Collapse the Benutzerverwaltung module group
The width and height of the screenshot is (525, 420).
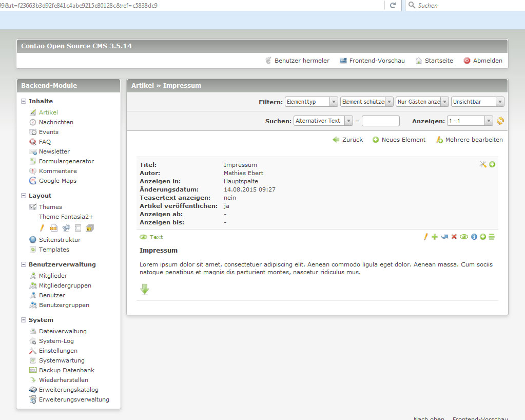(24, 264)
